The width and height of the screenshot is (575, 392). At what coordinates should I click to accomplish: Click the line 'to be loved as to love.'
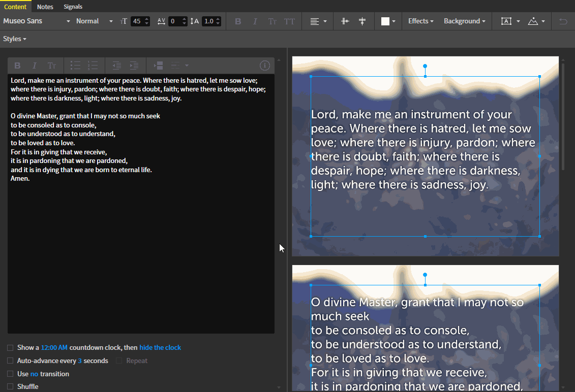[43, 143]
